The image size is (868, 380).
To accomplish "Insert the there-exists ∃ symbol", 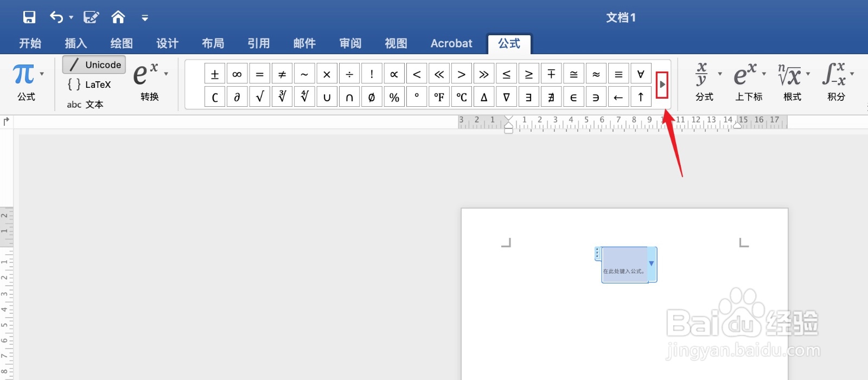I will click(x=529, y=97).
